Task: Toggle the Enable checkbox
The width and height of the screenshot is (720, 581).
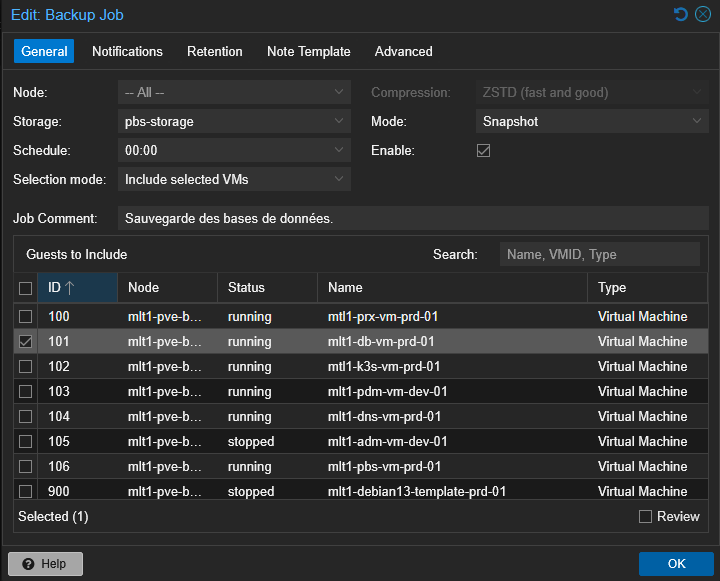Action: pyautogui.click(x=484, y=151)
